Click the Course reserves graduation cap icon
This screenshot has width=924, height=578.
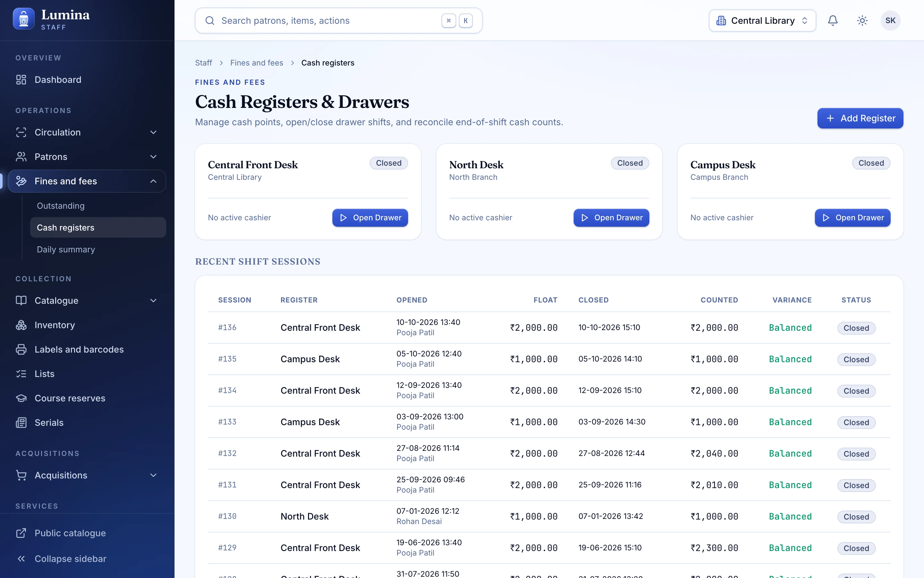[x=21, y=398]
